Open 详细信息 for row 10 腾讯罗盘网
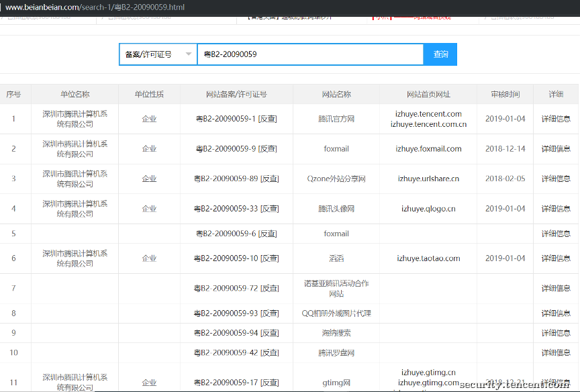 point(556,352)
